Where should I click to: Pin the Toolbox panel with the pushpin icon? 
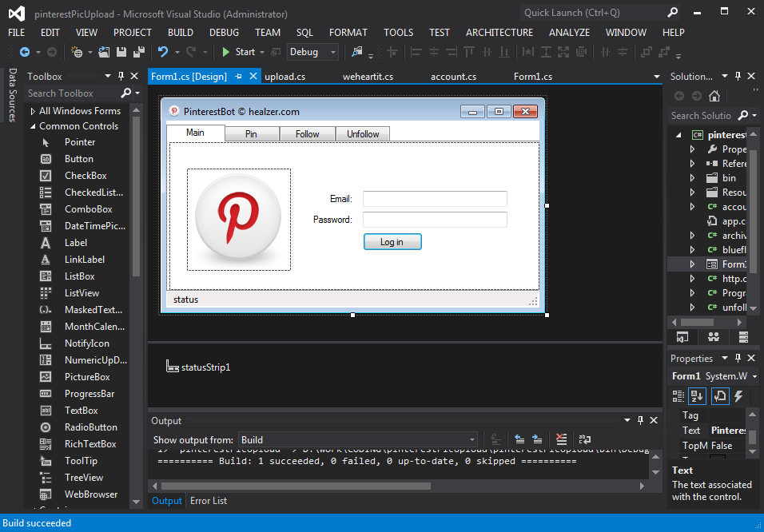[x=121, y=76]
